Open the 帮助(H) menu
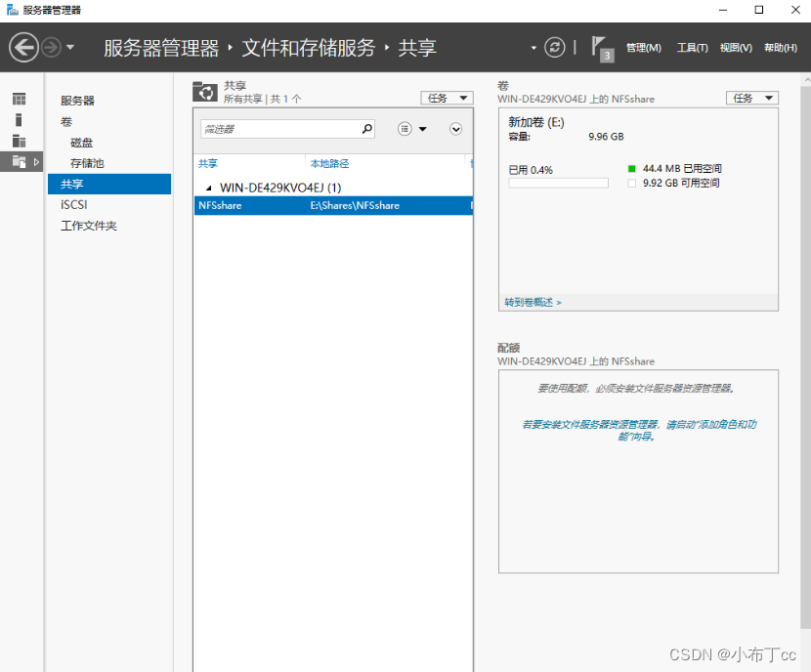Viewport: 811px width, 672px height. point(781,48)
